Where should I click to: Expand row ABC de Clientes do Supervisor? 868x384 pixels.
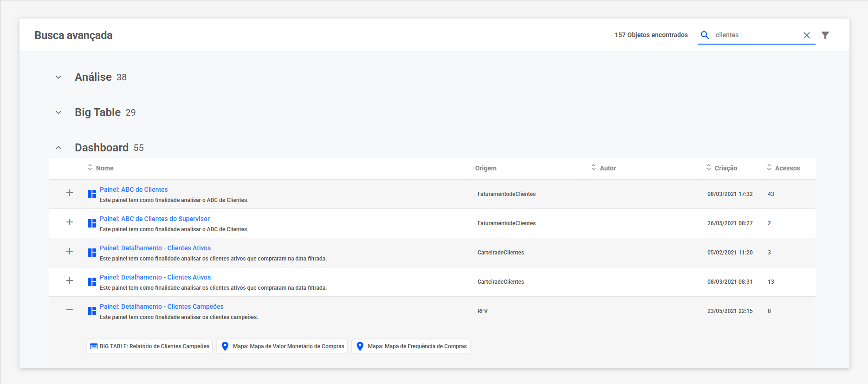(x=70, y=222)
